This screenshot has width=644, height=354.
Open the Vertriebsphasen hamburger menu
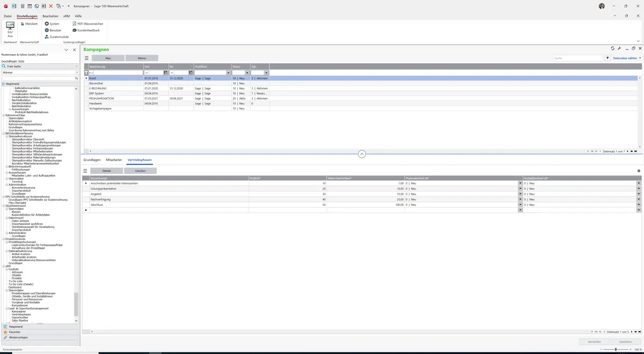(x=85, y=171)
